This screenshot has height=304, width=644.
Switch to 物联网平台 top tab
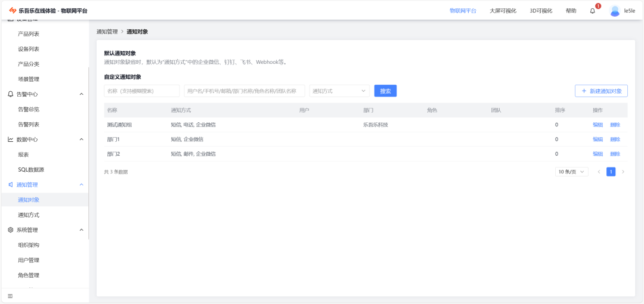coord(463,11)
